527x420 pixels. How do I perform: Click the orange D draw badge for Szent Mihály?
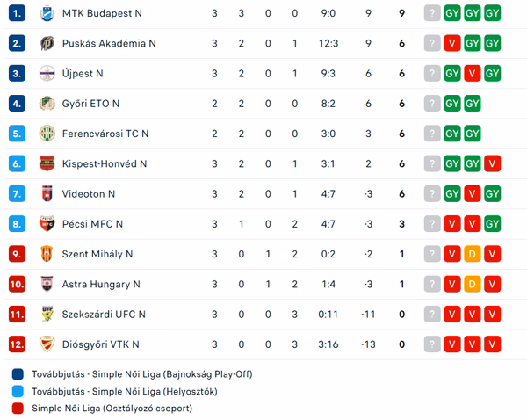tap(473, 254)
